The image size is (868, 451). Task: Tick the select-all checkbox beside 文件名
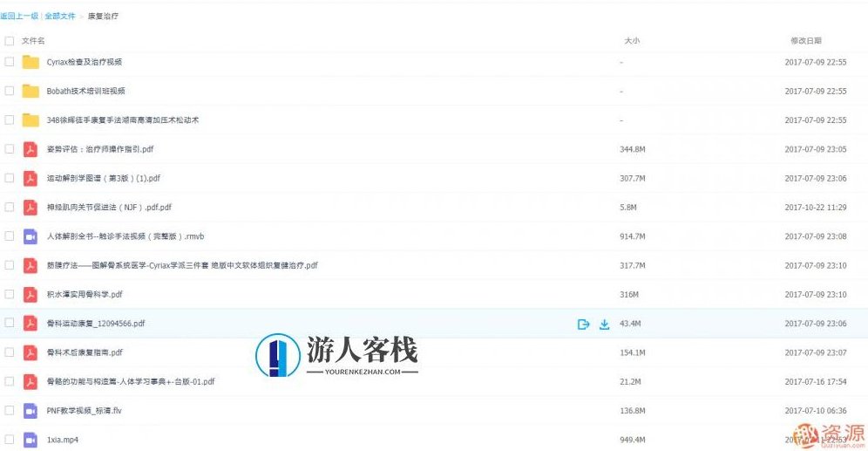coord(10,41)
